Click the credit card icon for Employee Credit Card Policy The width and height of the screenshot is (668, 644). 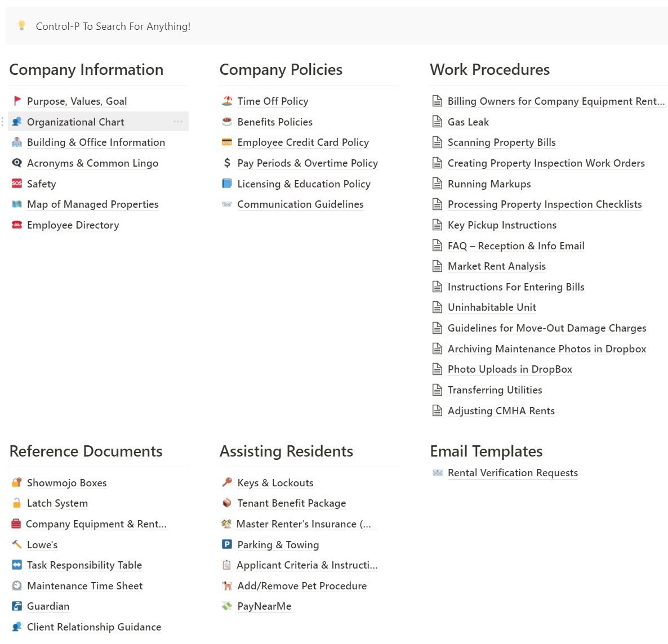coord(227,142)
